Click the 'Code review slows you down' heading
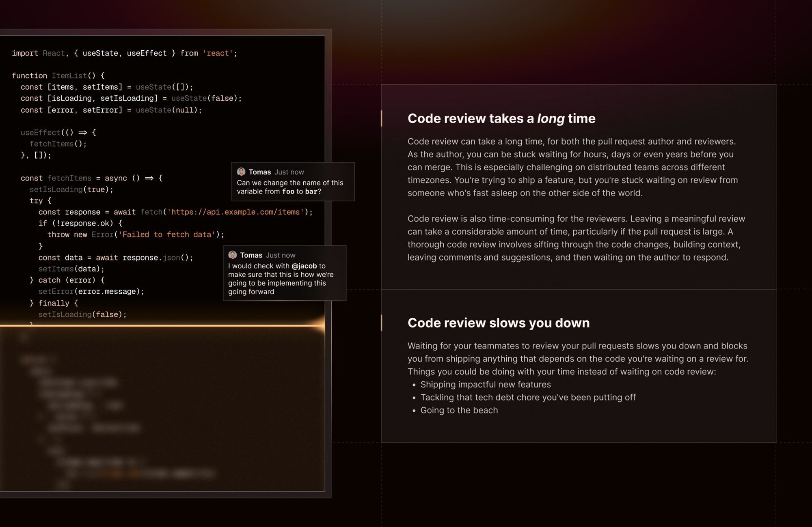Viewport: 812px width, 527px height. tap(498, 323)
